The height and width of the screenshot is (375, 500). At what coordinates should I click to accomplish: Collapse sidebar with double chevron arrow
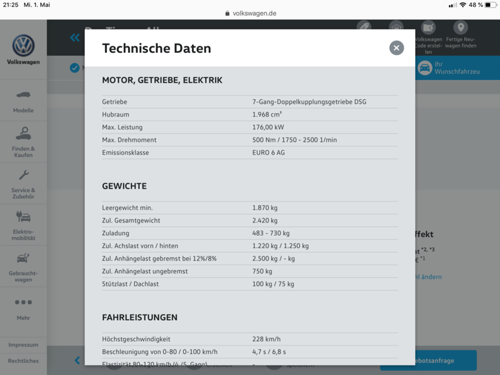coord(75,38)
